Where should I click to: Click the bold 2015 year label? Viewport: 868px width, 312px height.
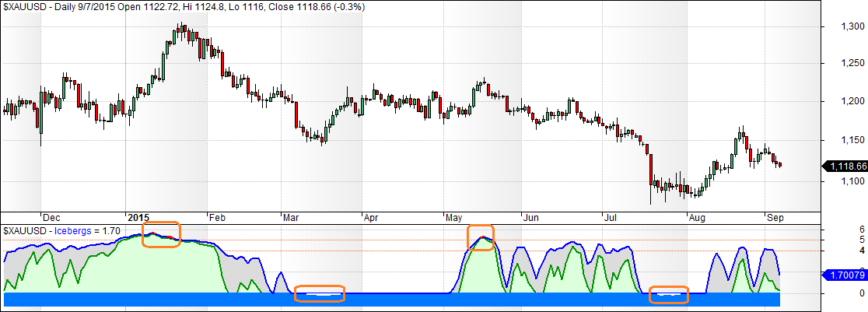(139, 218)
